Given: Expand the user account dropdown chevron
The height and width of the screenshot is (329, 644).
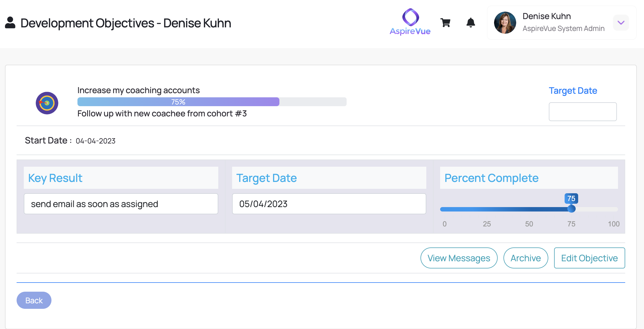Looking at the screenshot, I should click(x=621, y=23).
